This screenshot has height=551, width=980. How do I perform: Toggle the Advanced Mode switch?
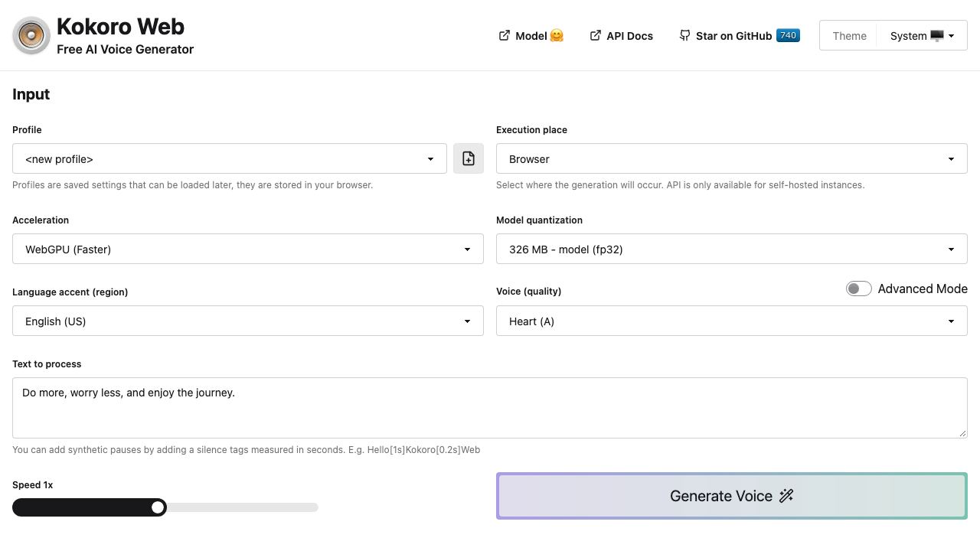(x=859, y=289)
